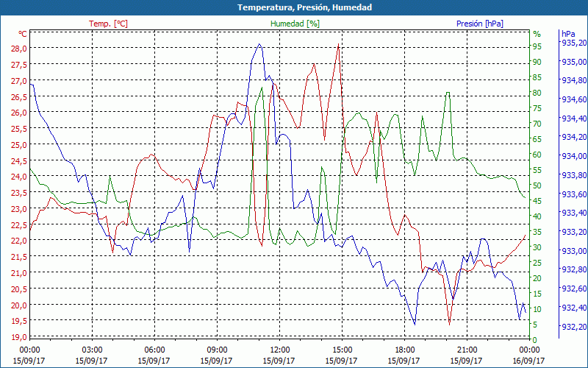Click the '935,20' pressure axis value
This screenshot has height=368, width=588.
pos(574,43)
